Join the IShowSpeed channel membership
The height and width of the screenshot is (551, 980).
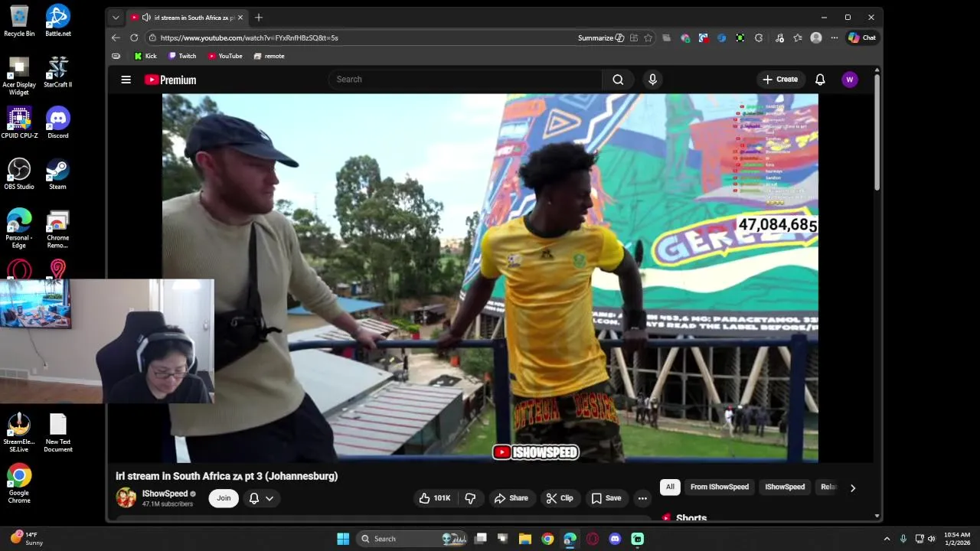[224, 498]
